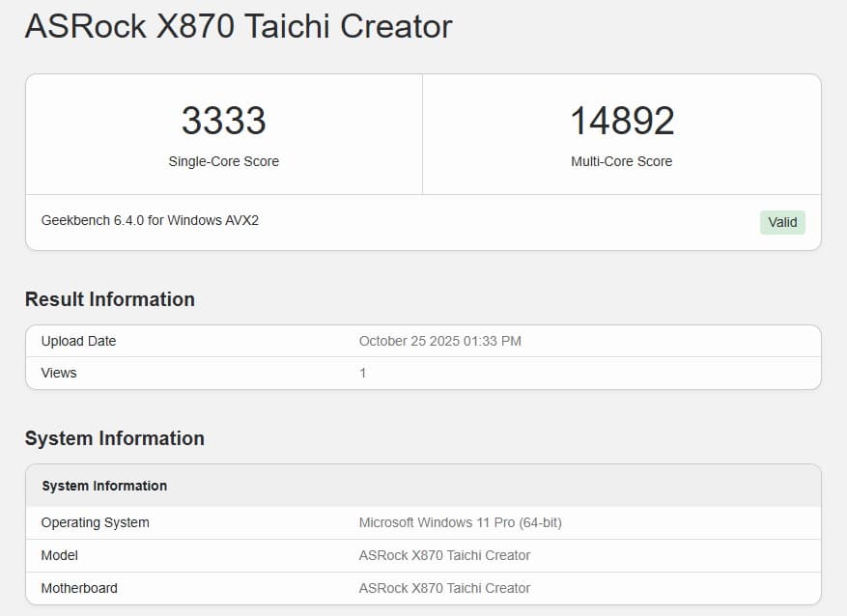Screen dimensions: 847x616
Task: Click the view count value of 1
Action: coord(363,373)
